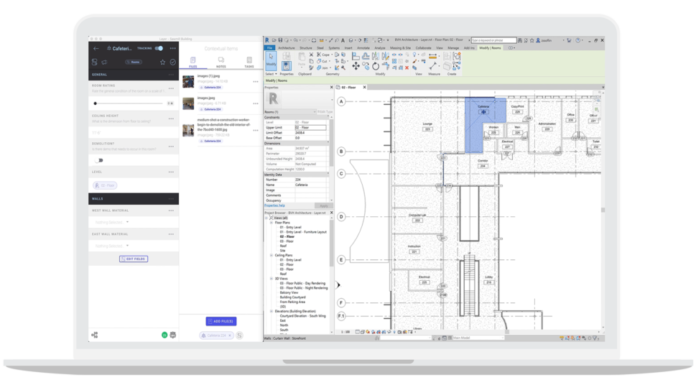Screen dimensions: 696x385
Task: Adjust the Room Rating slider handle
Action: pos(95,103)
